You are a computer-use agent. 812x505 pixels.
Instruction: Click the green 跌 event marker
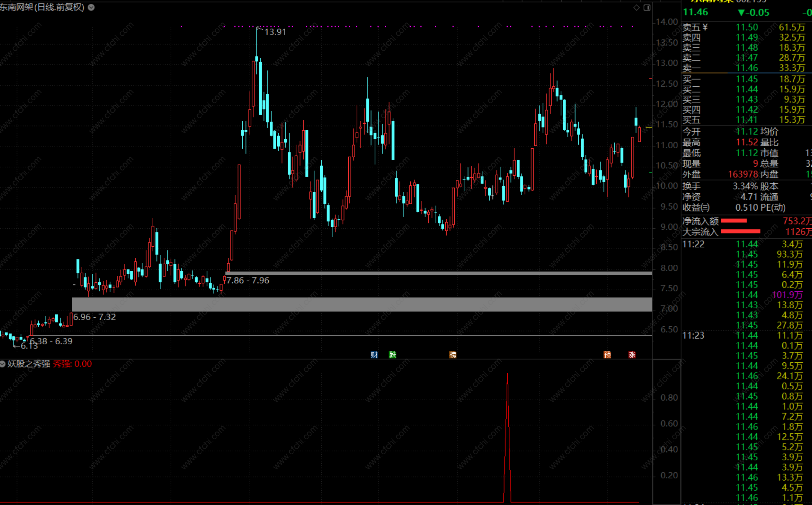pos(393,354)
